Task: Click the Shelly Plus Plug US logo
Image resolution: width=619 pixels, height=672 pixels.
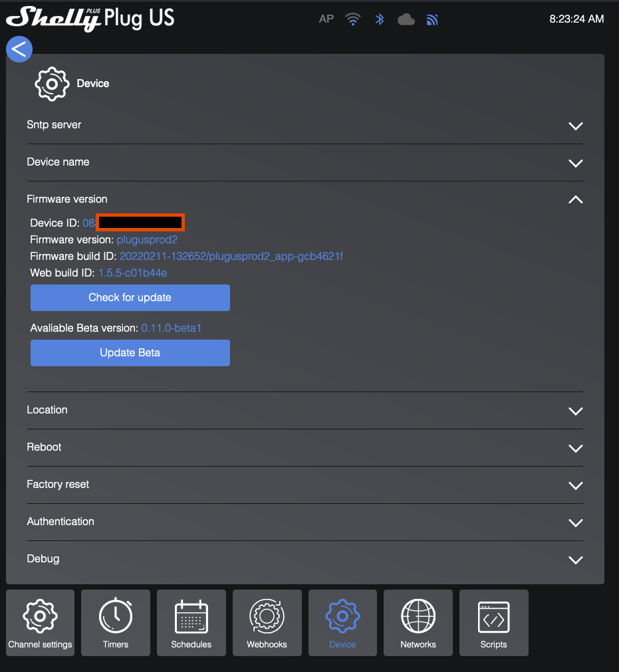Action: click(90, 19)
